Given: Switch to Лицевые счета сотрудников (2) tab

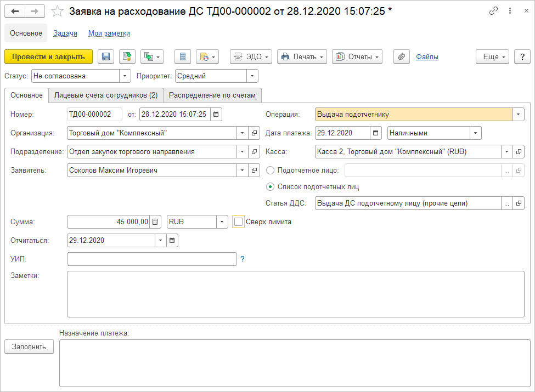Looking at the screenshot, I should pos(106,95).
